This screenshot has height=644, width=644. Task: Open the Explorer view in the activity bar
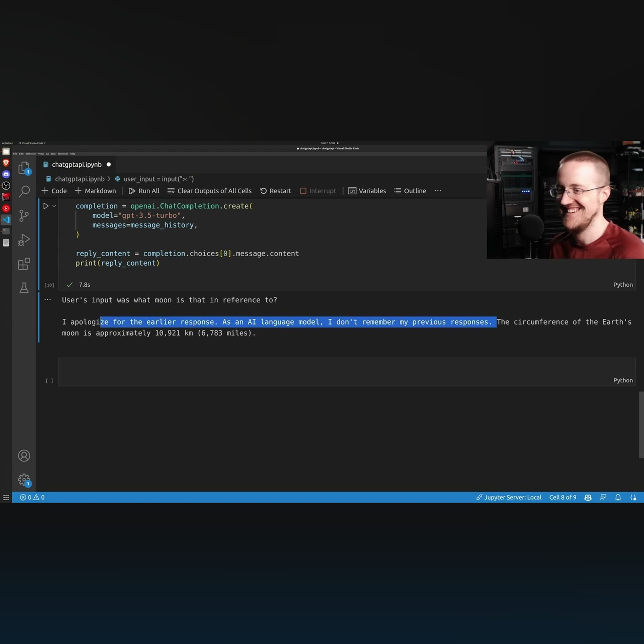[x=24, y=168]
